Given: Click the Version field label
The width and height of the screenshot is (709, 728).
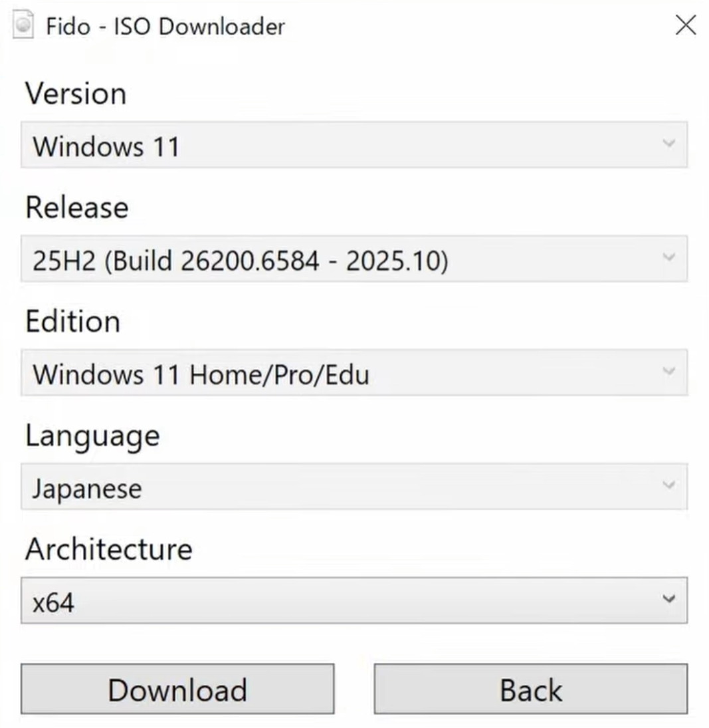Looking at the screenshot, I should point(76,93).
